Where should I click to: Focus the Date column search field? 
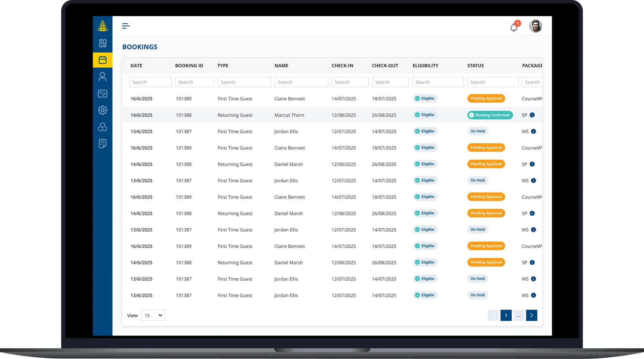[150, 82]
